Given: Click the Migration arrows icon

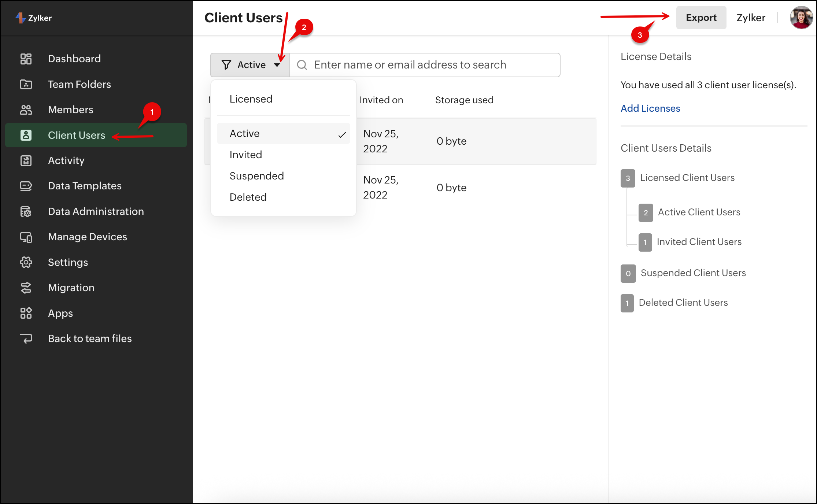Looking at the screenshot, I should pos(26,288).
